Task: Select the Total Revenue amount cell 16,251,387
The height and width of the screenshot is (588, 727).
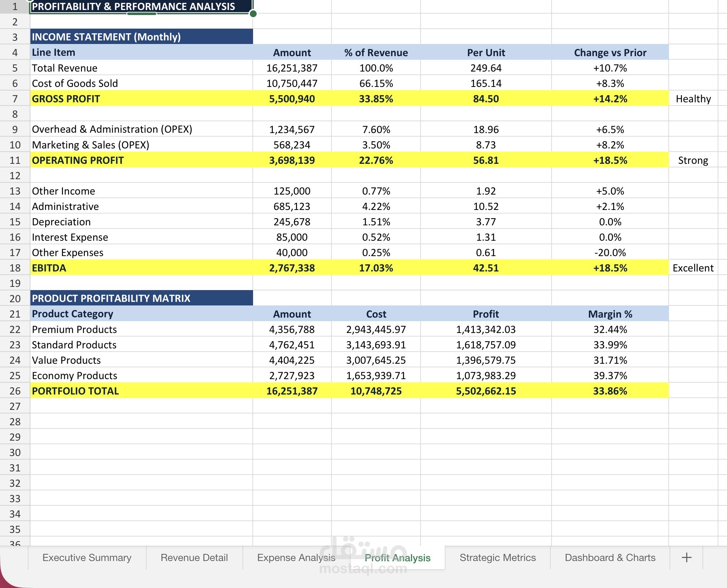Action: (x=292, y=68)
